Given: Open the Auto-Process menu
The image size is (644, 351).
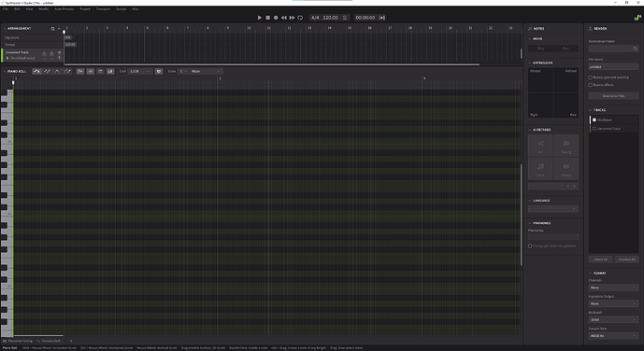Looking at the screenshot, I should click(x=64, y=9).
